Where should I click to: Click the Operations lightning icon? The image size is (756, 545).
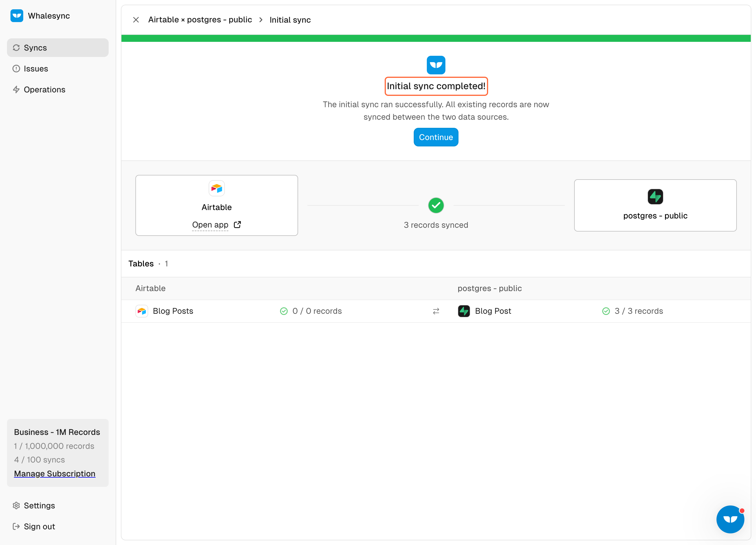point(16,90)
